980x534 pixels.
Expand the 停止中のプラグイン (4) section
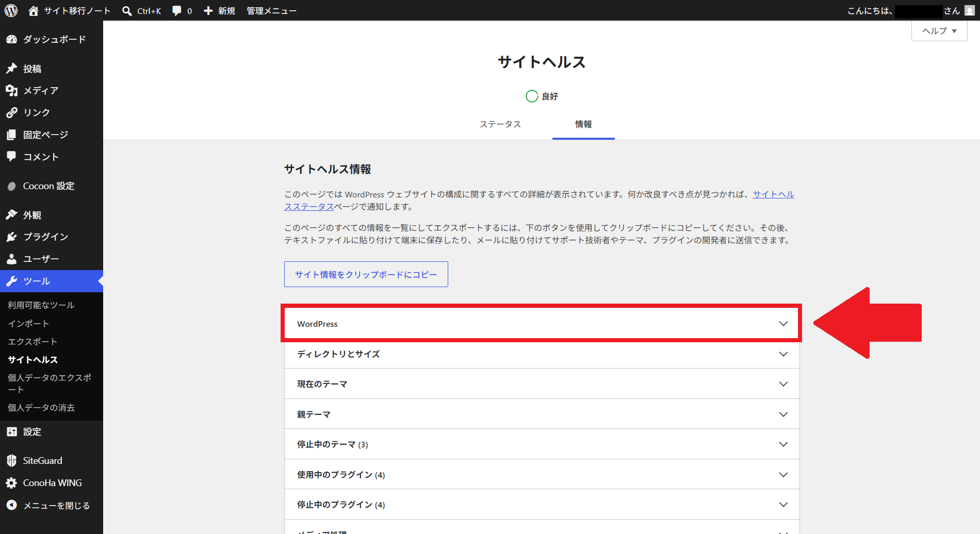[542, 504]
